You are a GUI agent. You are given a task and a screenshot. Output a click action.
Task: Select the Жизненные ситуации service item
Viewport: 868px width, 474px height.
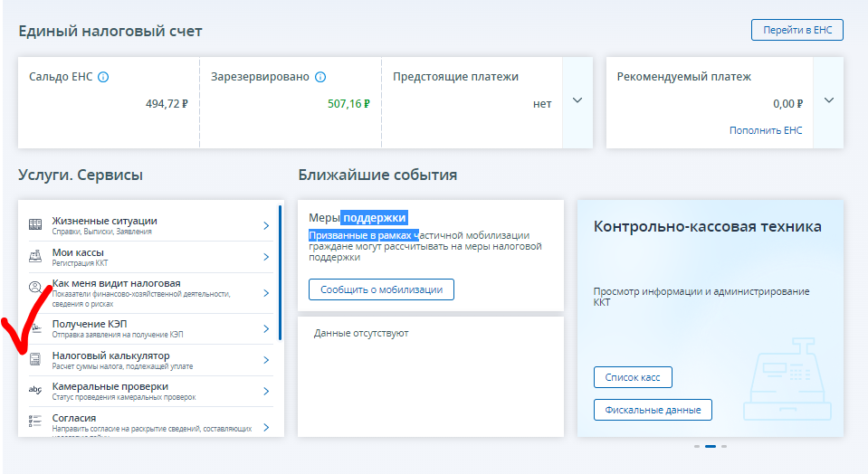pyautogui.click(x=150, y=225)
